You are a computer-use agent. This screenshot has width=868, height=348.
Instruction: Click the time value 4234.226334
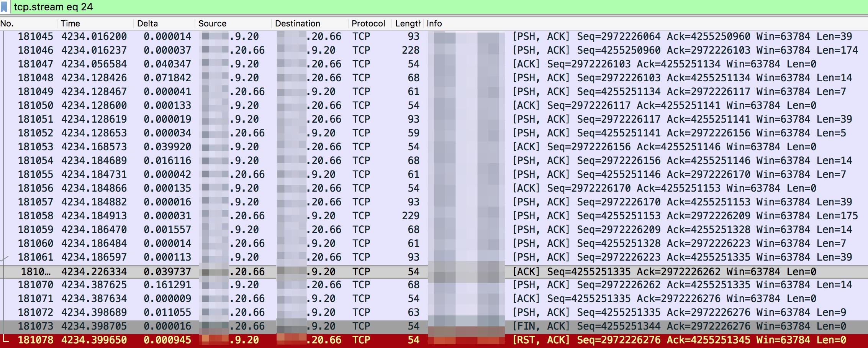point(94,272)
